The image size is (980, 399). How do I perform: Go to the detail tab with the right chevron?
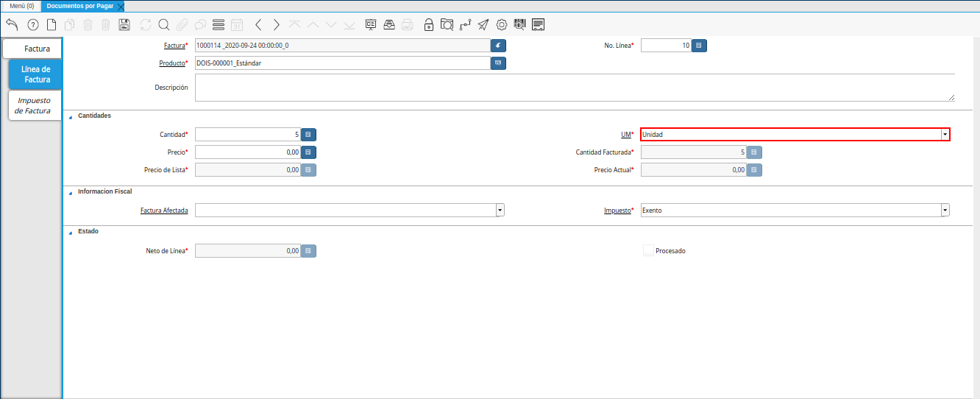pyautogui.click(x=276, y=24)
